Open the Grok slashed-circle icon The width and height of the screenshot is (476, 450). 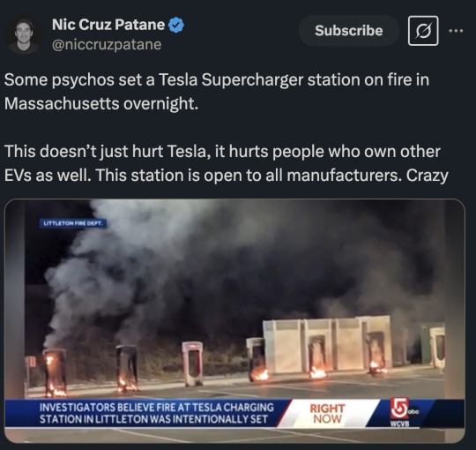423,31
